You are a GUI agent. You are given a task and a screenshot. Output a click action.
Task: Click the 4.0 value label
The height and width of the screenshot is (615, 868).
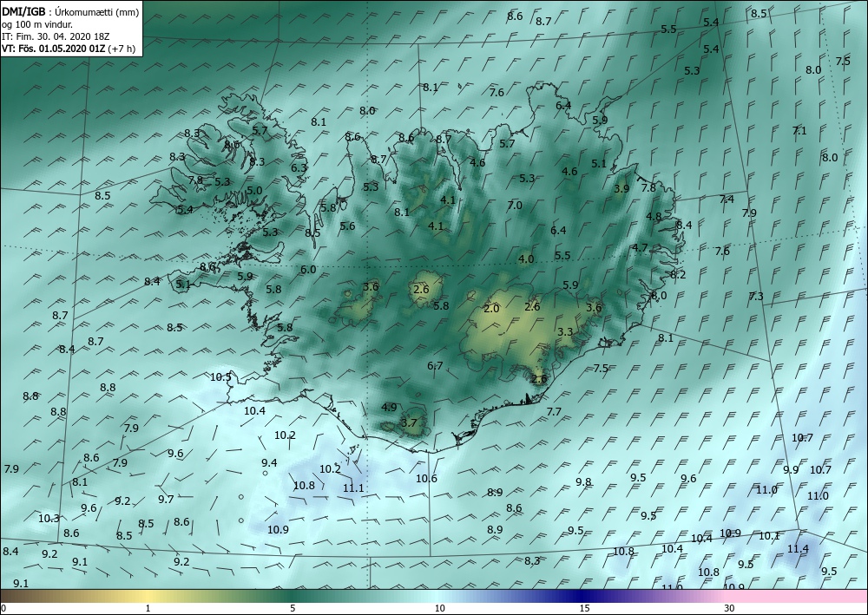(526, 258)
